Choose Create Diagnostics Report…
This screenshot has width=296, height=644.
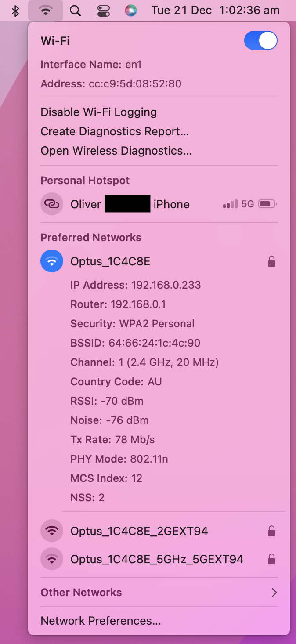[115, 131]
